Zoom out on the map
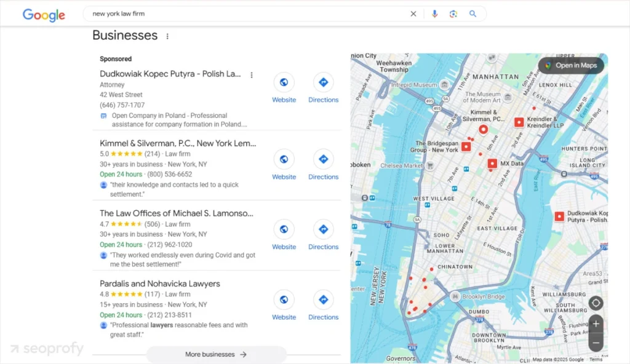The image size is (630, 364). 595,342
